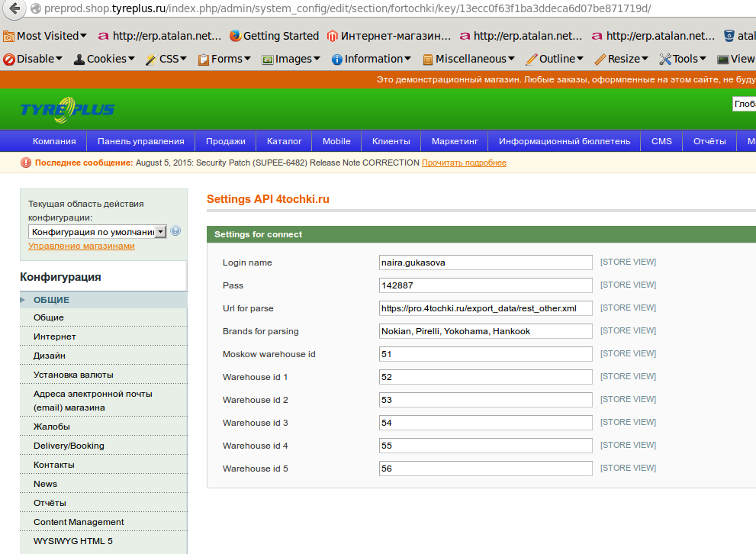Viewport: 756px width, 554px height.
Task: Open the Miscellaneous developer toolbar menu
Action: click(x=468, y=59)
